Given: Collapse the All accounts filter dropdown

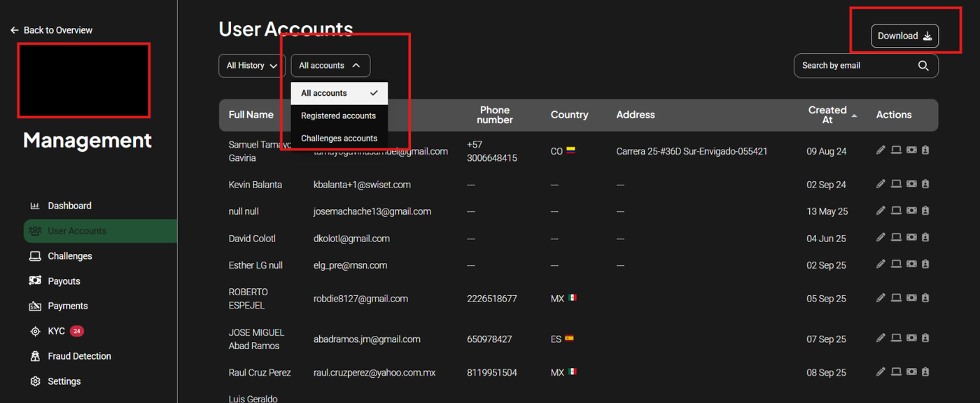Looking at the screenshot, I should tap(330, 66).
